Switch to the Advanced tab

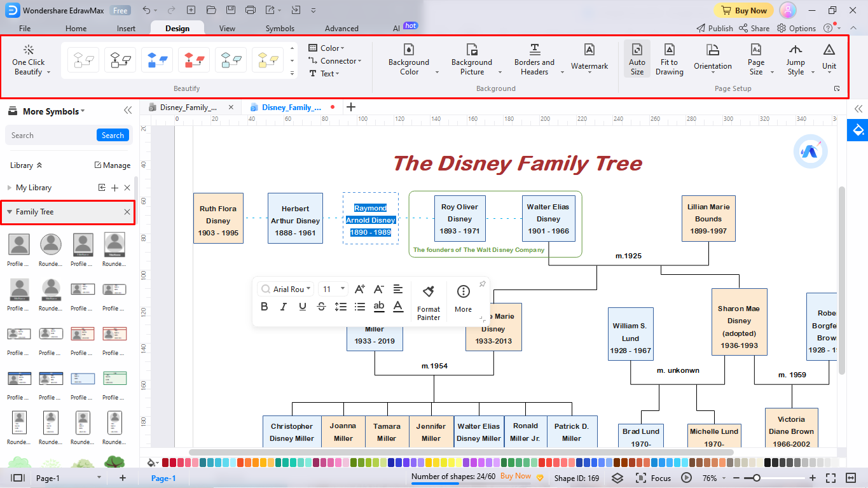coord(341,28)
